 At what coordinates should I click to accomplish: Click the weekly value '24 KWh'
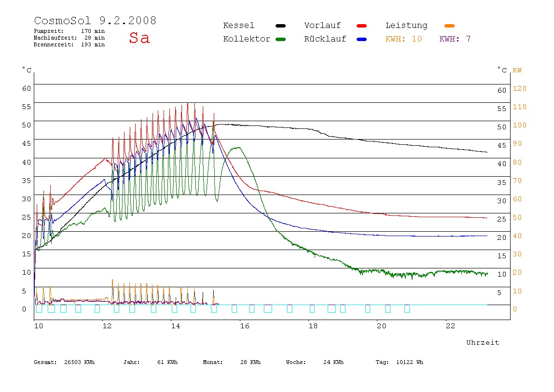pyautogui.click(x=333, y=362)
